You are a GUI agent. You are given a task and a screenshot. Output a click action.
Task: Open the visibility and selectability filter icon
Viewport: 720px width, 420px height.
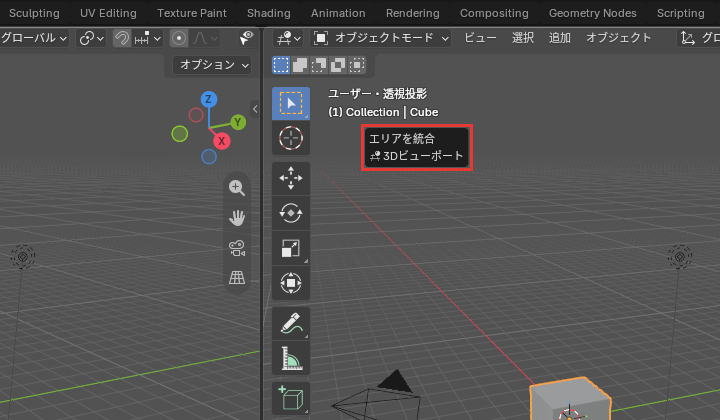[246, 38]
